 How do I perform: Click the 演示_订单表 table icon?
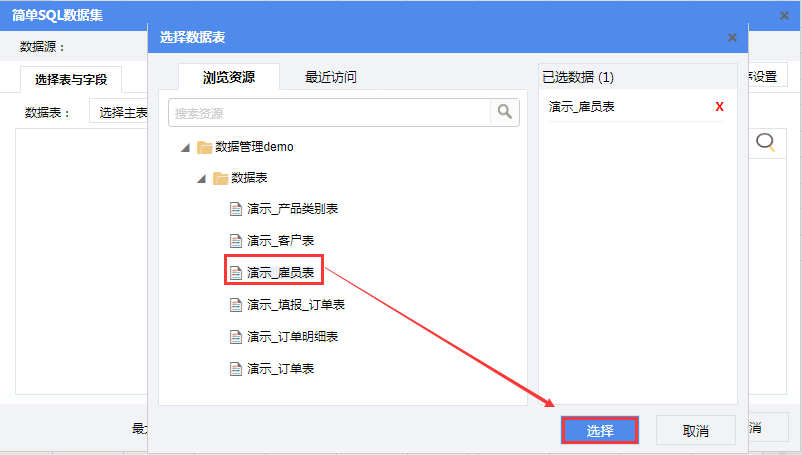click(x=236, y=369)
